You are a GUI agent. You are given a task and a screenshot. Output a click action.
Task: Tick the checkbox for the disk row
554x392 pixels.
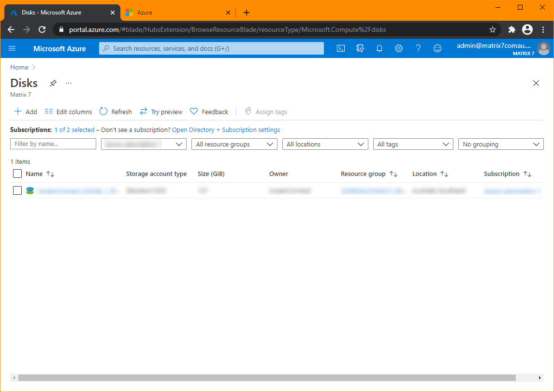coord(17,190)
